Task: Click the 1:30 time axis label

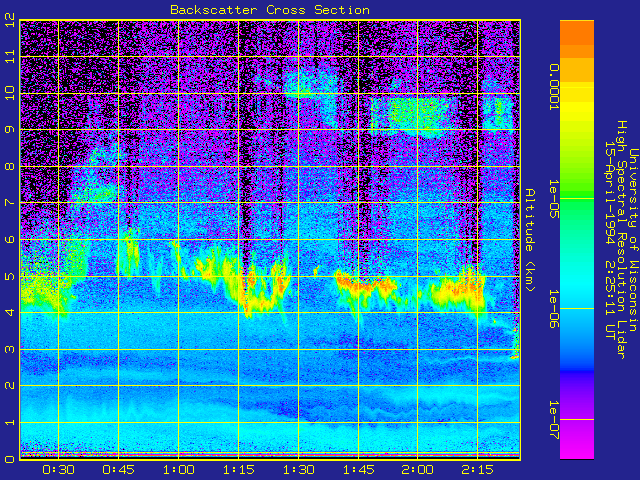Action: click(298, 470)
